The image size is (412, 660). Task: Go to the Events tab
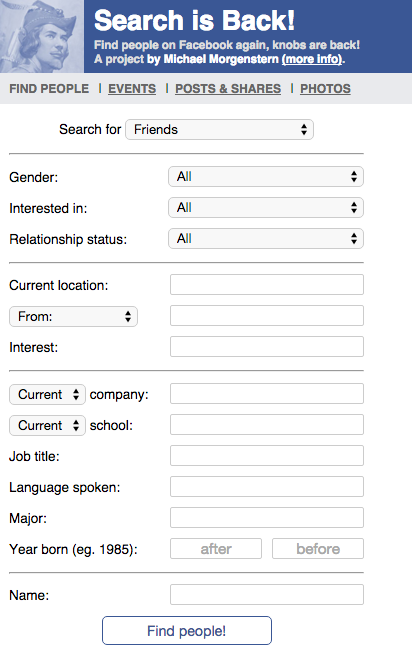[x=132, y=89]
